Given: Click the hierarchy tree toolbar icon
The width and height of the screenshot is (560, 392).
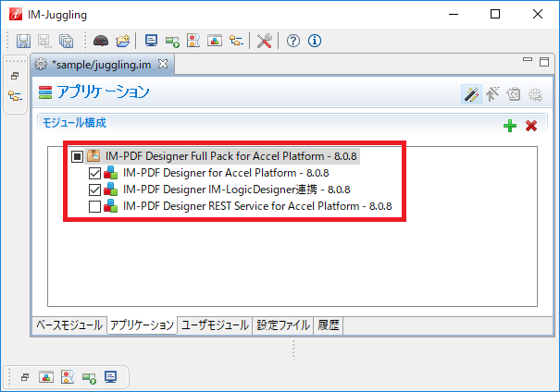Looking at the screenshot, I should click(236, 41).
